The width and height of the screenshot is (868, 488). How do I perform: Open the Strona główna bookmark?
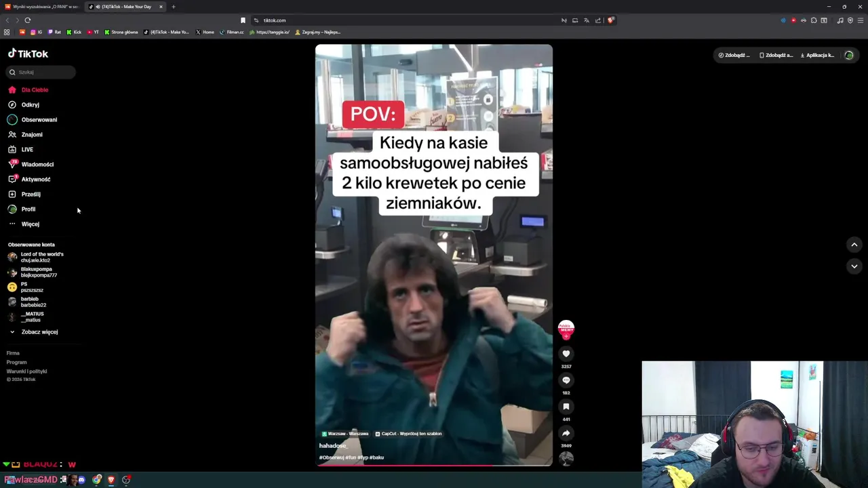121,32
